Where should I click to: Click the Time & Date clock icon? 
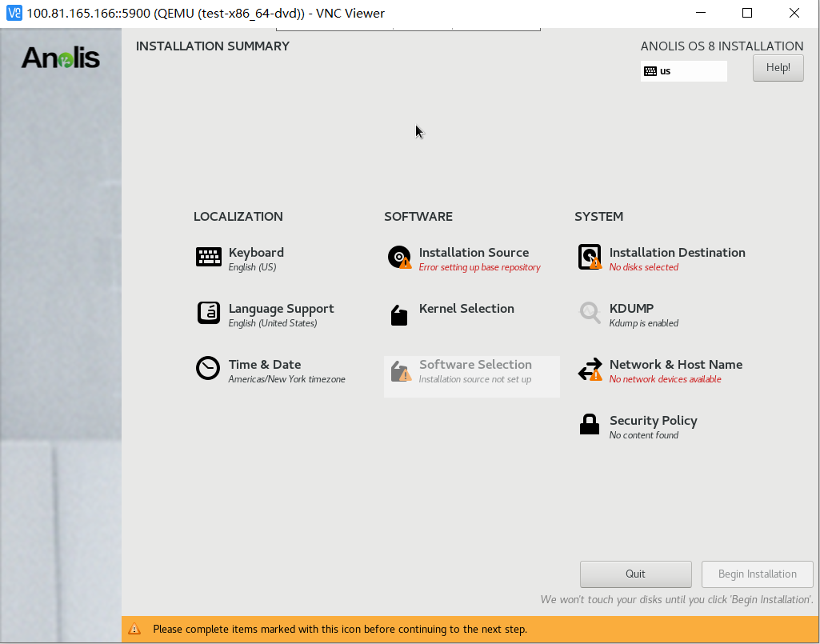[x=208, y=369]
